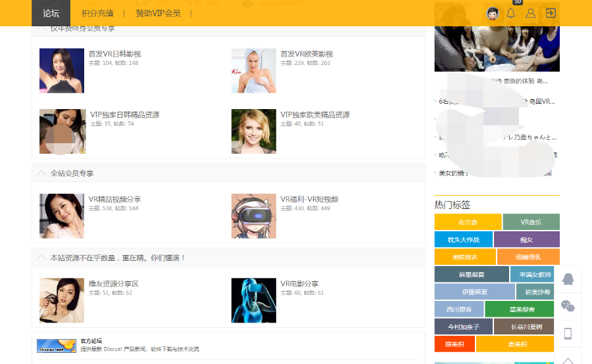Click the Discuz.net logo banner

pos(57,346)
